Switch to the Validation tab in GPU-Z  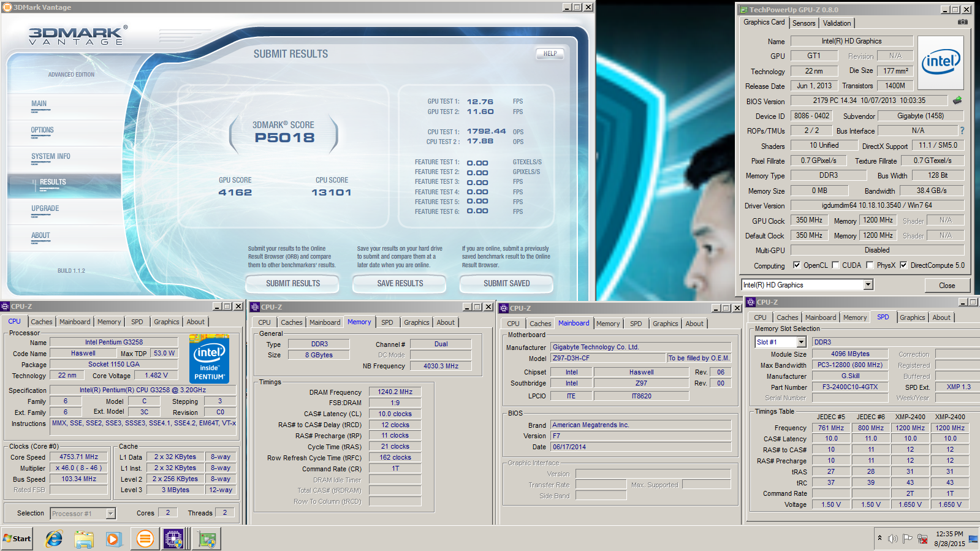coord(837,23)
